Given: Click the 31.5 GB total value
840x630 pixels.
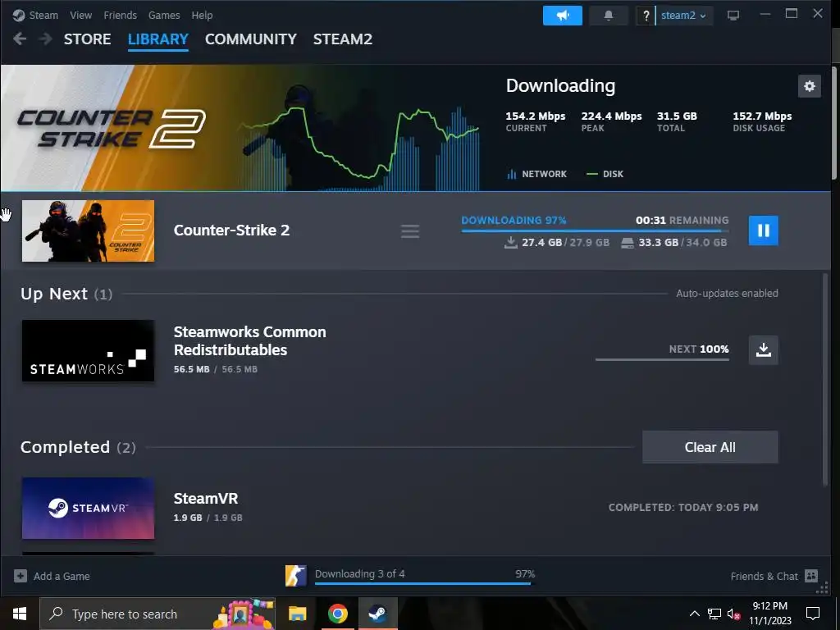Looking at the screenshot, I should point(677,116).
